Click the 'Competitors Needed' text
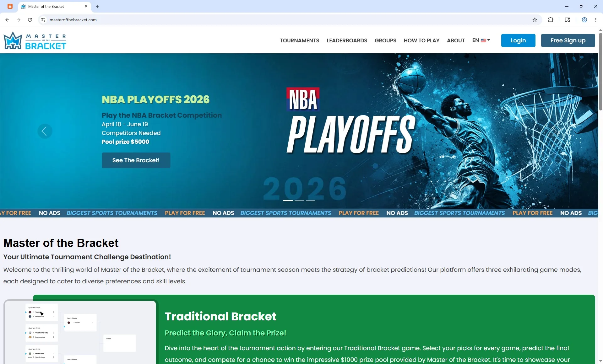 (131, 133)
